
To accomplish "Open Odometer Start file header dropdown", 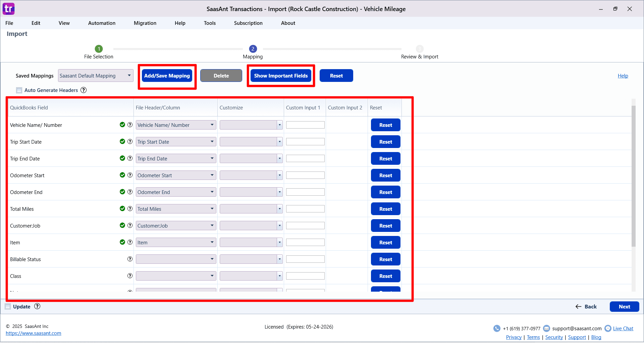I will click(176, 175).
